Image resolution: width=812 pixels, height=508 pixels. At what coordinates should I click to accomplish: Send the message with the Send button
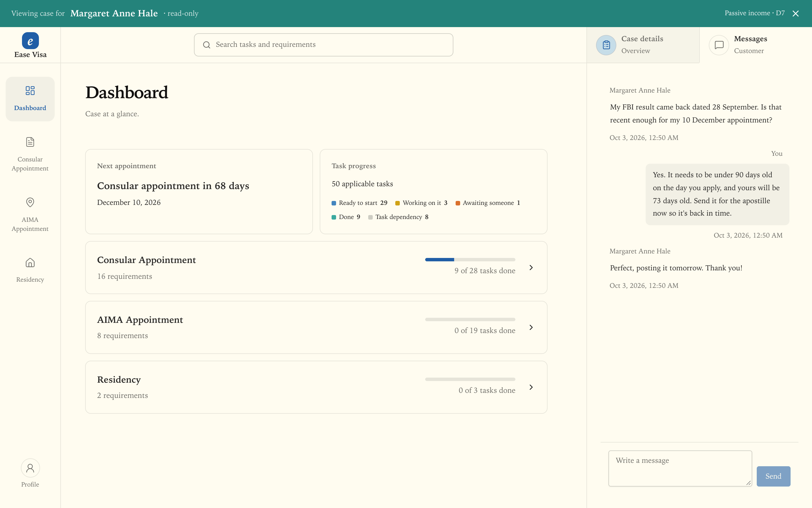[x=773, y=476]
